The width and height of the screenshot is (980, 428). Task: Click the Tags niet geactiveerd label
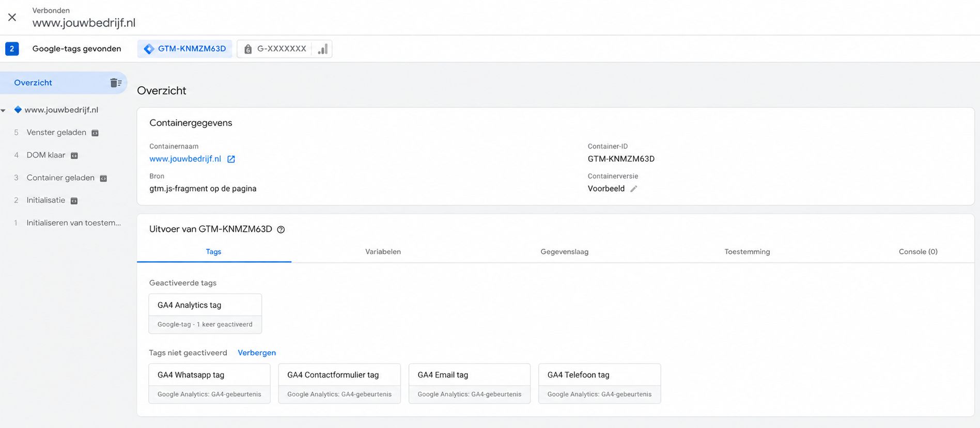click(188, 353)
